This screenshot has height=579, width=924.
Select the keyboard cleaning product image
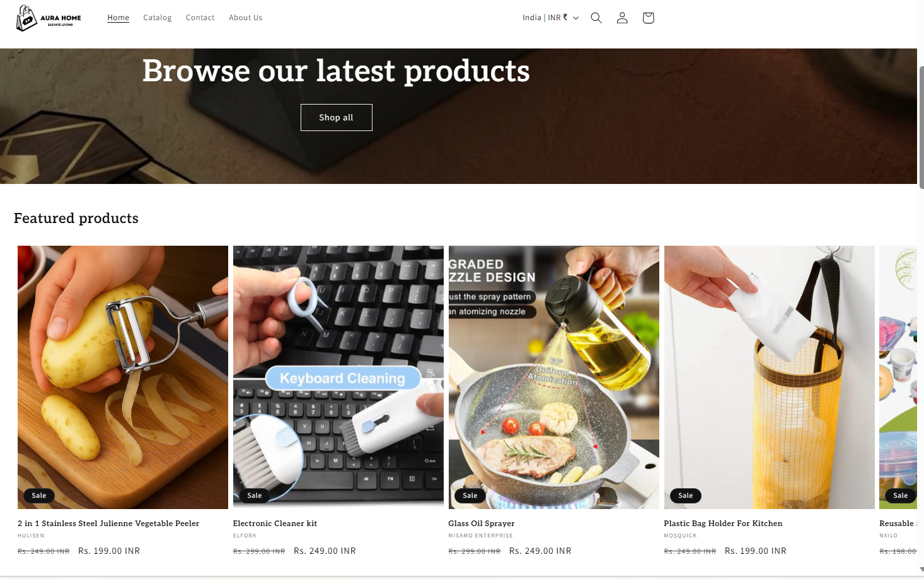pos(338,377)
